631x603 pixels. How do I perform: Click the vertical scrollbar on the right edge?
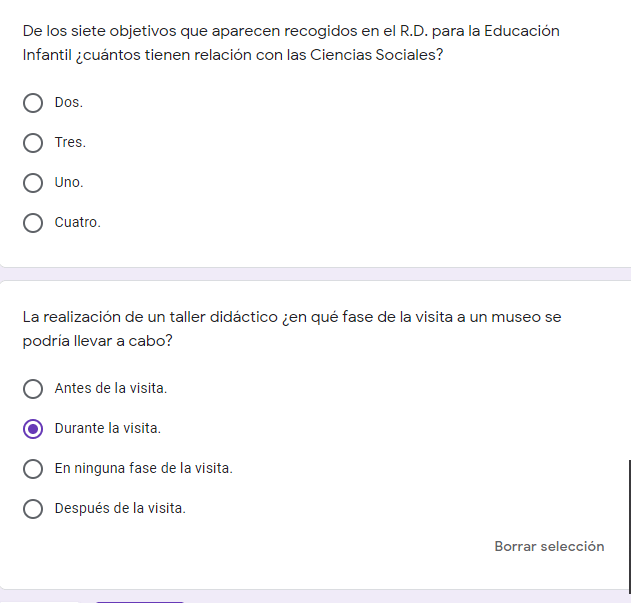[x=629, y=525]
